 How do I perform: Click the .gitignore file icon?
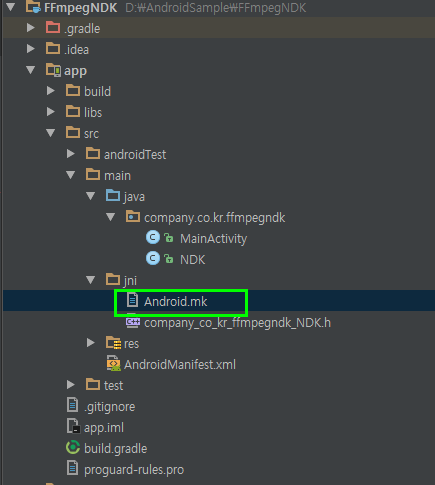click(x=73, y=405)
